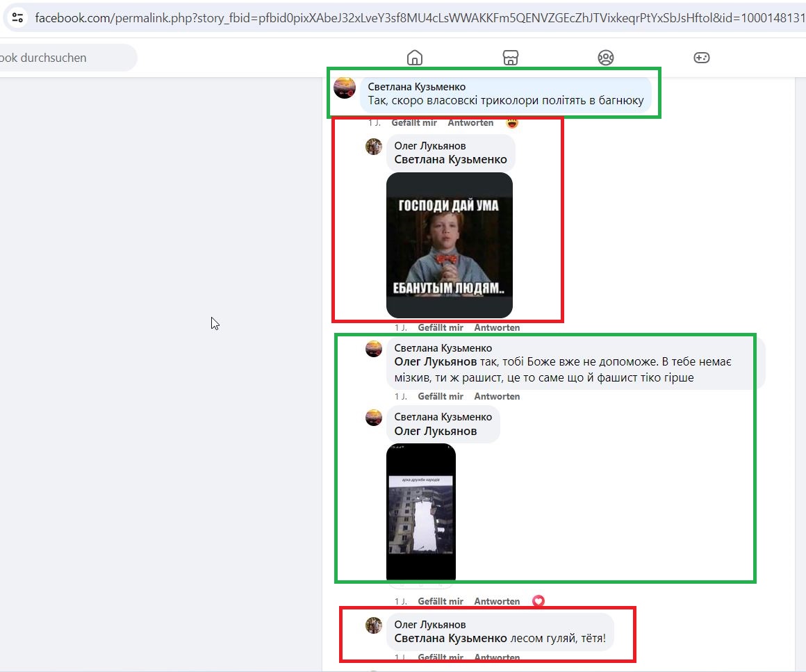Image resolution: width=806 pixels, height=672 pixels.
Task: Click the text 'мізків, ти ж рашист, це то саме'
Action: point(493,378)
